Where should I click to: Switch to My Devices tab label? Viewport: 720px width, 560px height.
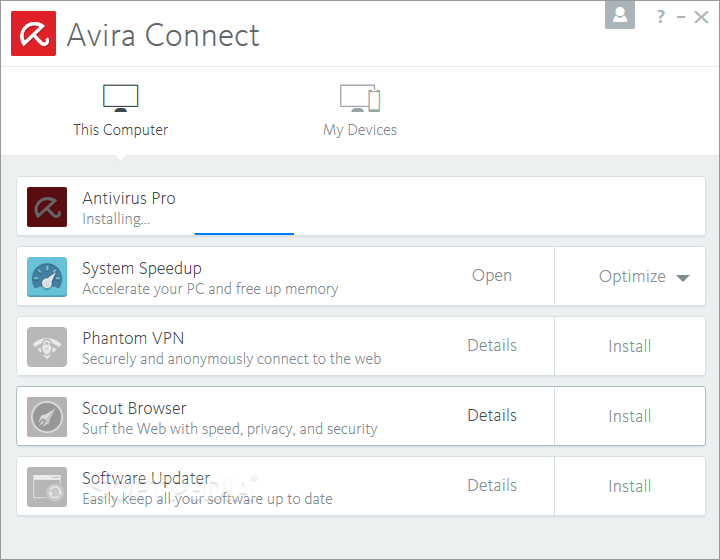360,130
